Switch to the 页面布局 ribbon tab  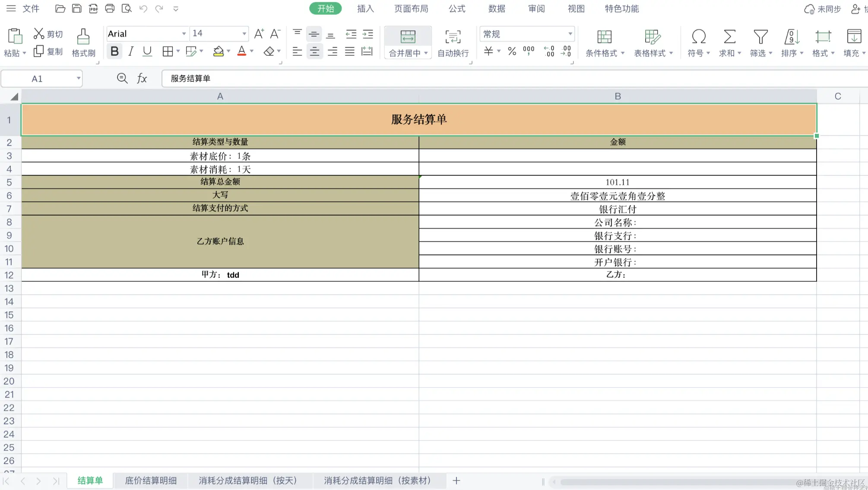(411, 9)
